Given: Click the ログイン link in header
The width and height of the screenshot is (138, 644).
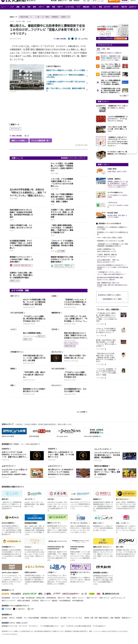Looking at the screenshot, I should (x=133, y=1).
